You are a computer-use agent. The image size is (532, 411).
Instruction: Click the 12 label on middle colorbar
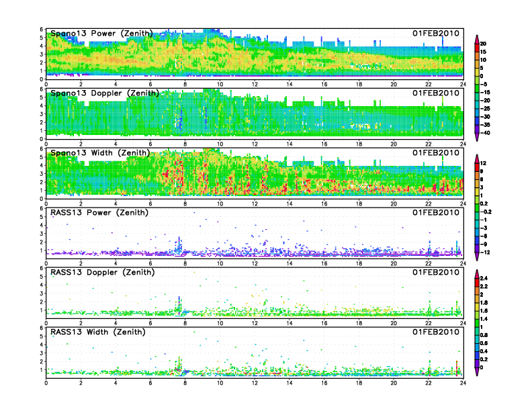483,163
